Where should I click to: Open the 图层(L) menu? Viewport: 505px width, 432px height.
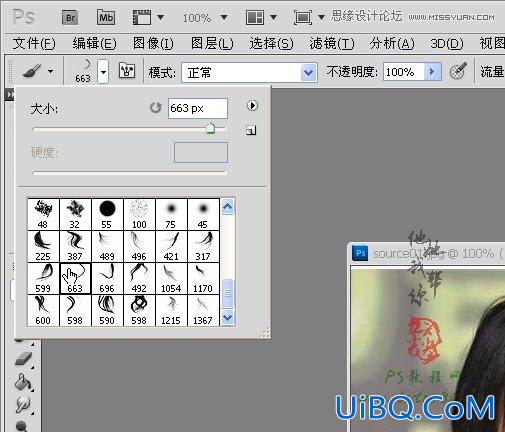click(x=212, y=44)
